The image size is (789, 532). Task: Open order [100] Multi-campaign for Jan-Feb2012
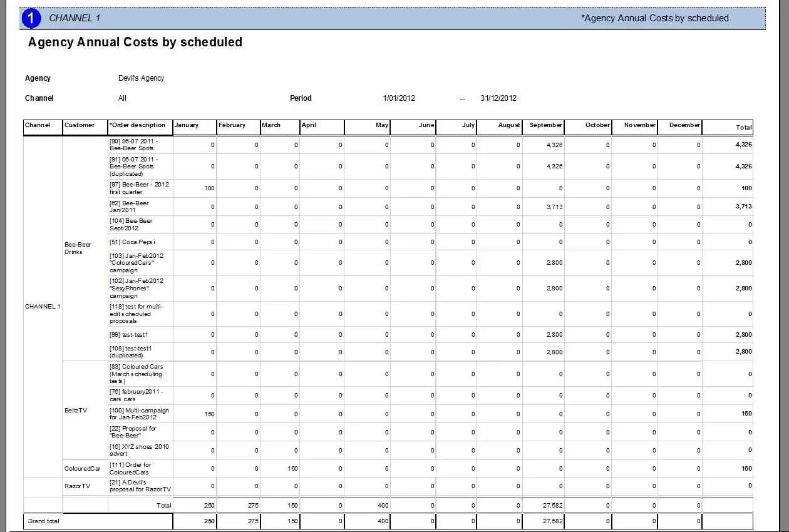pos(139,414)
